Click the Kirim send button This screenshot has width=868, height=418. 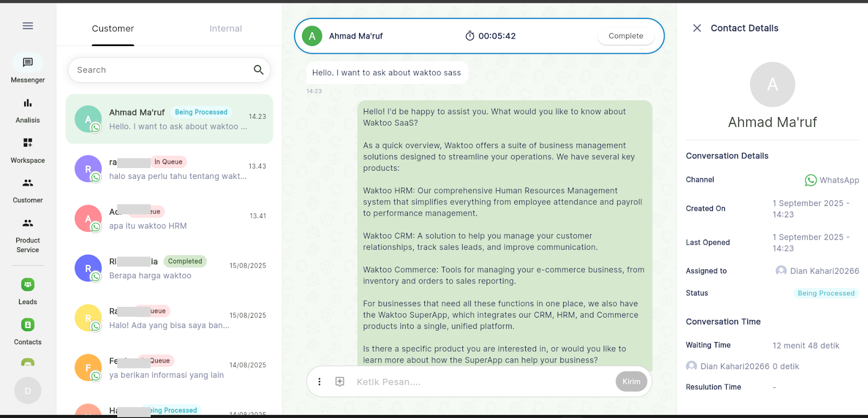(631, 382)
